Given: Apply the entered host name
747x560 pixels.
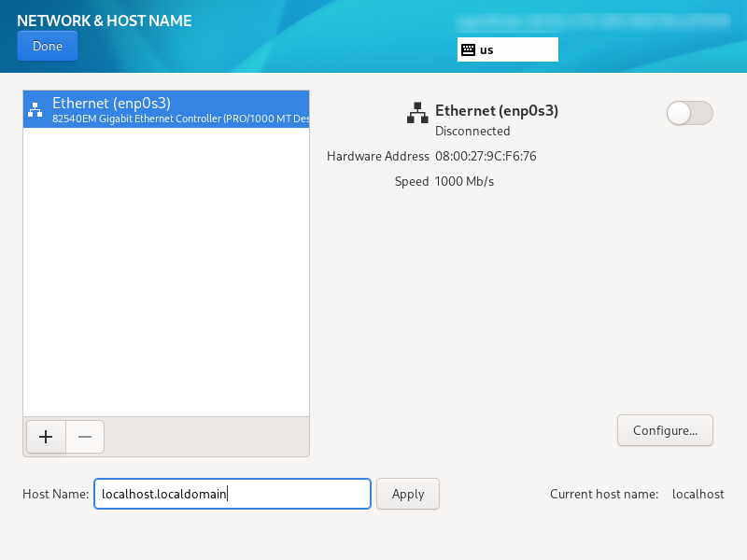Looking at the screenshot, I should pyautogui.click(x=408, y=494).
